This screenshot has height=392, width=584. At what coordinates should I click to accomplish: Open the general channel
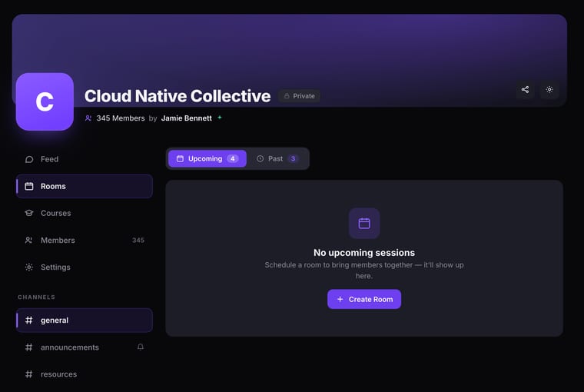point(85,321)
